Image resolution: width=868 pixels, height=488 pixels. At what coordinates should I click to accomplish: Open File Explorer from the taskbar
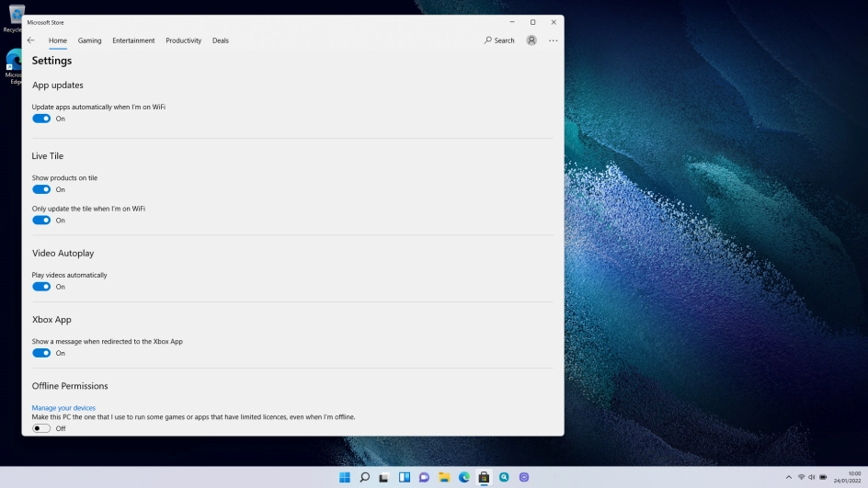pos(444,477)
